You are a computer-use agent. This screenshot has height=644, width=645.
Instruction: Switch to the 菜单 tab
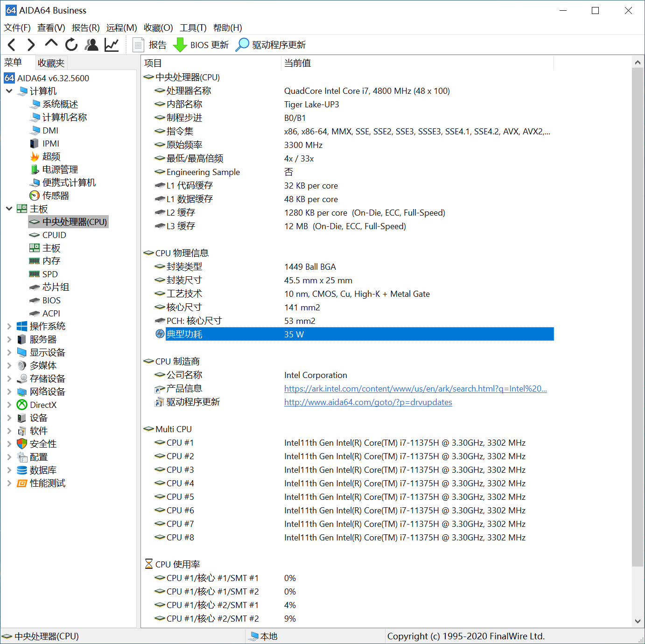(13, 62)
